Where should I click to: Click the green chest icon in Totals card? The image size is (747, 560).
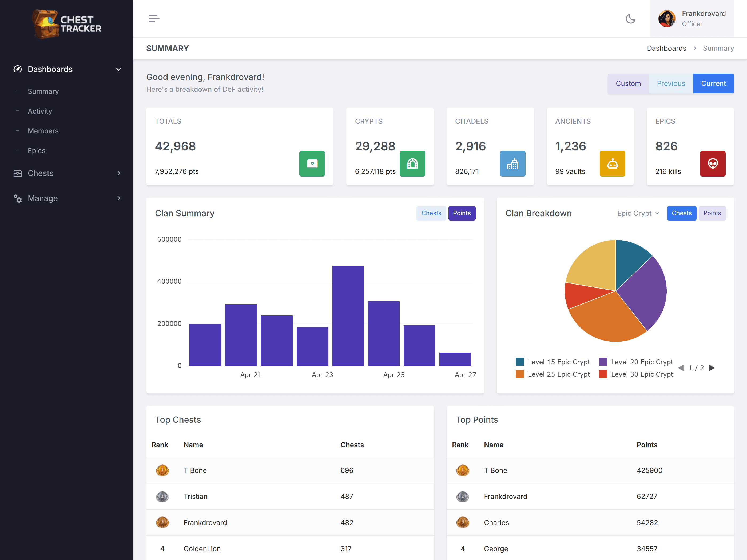312,164
